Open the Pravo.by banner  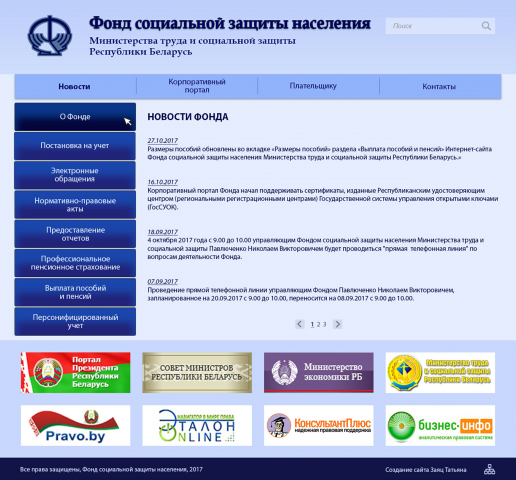[x=76, y=425]
